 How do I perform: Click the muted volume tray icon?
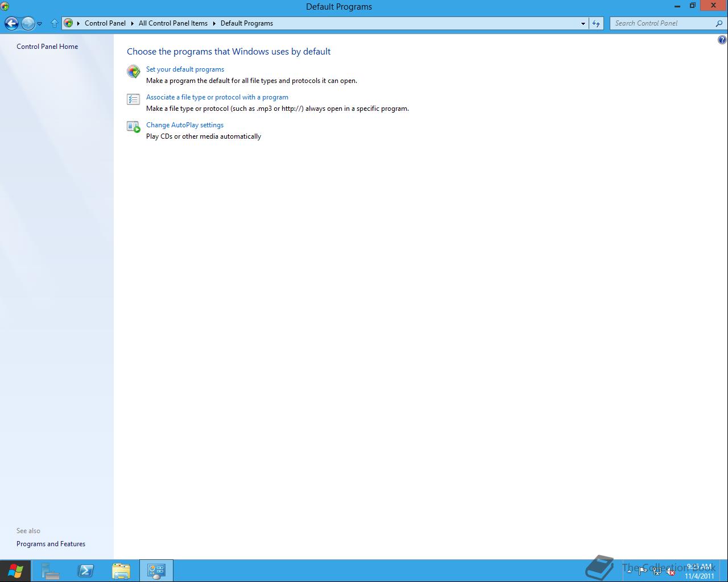pyautogui.click(x=671, y=572)
